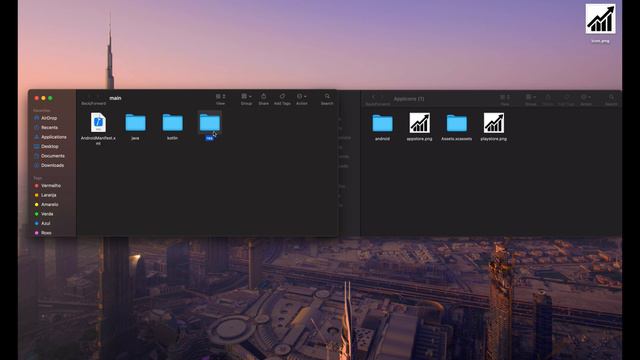
Task: Go to Applications in the sidebar
Action: [50, 137]
